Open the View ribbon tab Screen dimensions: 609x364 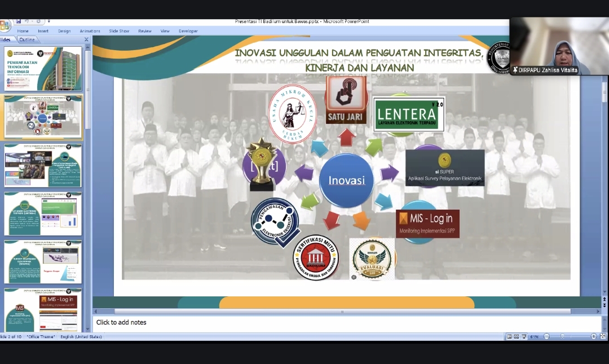(x=165, y=31)
